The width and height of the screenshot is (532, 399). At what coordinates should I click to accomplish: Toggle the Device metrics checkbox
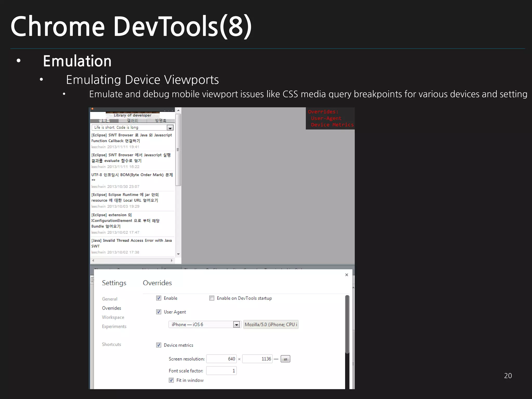tap(158, 345)
